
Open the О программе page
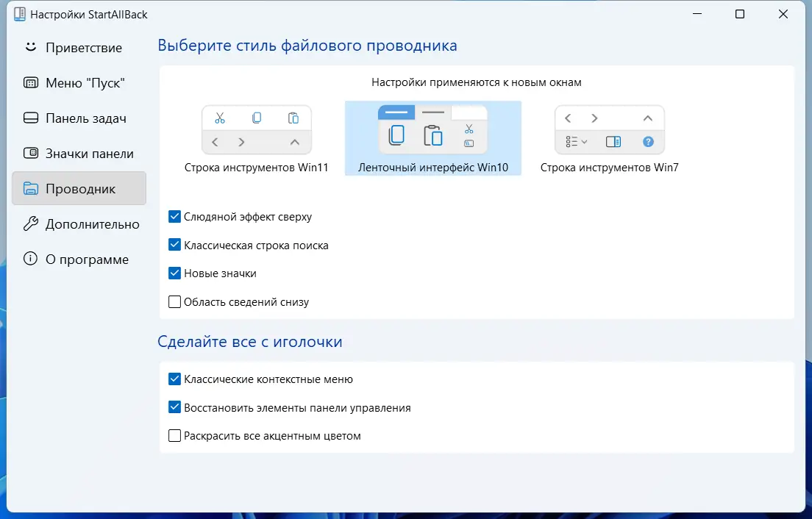pyautogui.click(x=79, y=259)
